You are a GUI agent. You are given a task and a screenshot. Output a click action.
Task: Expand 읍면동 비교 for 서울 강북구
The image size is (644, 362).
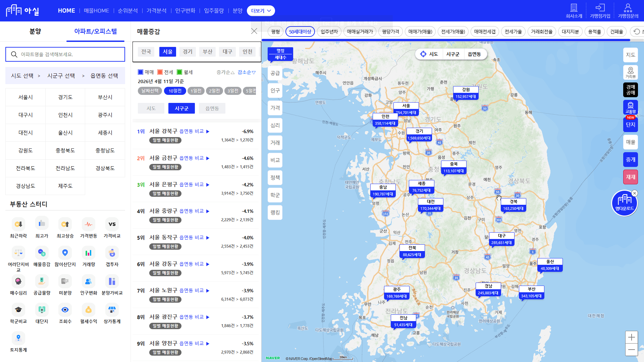click(x=194, y=131)
